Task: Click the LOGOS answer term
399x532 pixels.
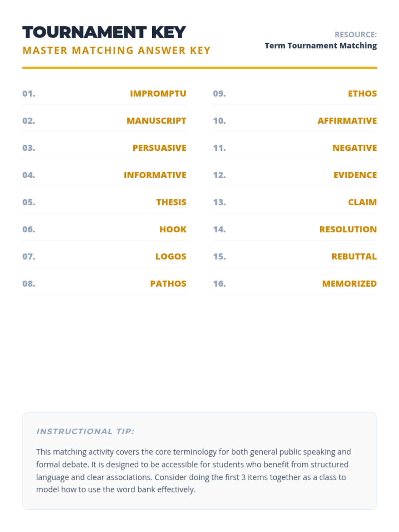Action: click(x=171, y=257)
